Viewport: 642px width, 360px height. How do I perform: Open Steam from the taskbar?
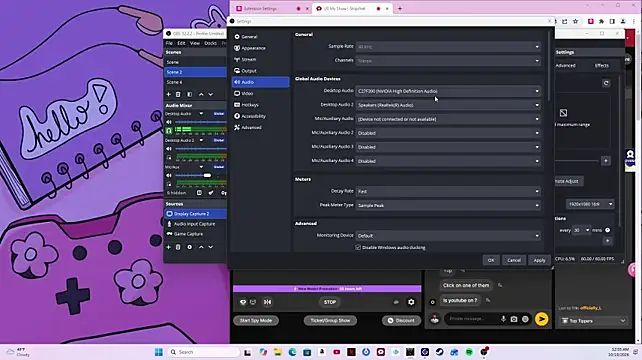click(440, 352)
